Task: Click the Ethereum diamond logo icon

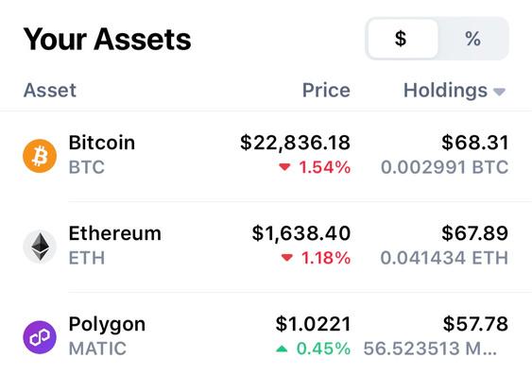Action: click(x=40, y=247)
